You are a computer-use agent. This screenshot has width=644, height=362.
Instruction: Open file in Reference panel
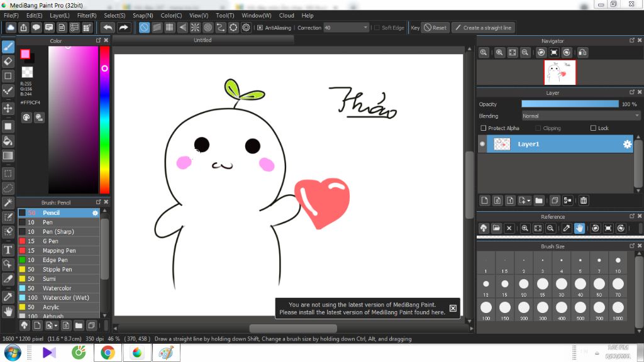[496, 228]
